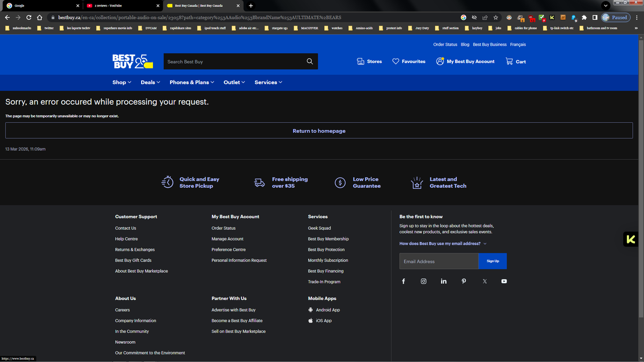The height and width of the screenshot is (362, 644).
Task: Open the twitter bookmark folder
Action: coord(45,28)
